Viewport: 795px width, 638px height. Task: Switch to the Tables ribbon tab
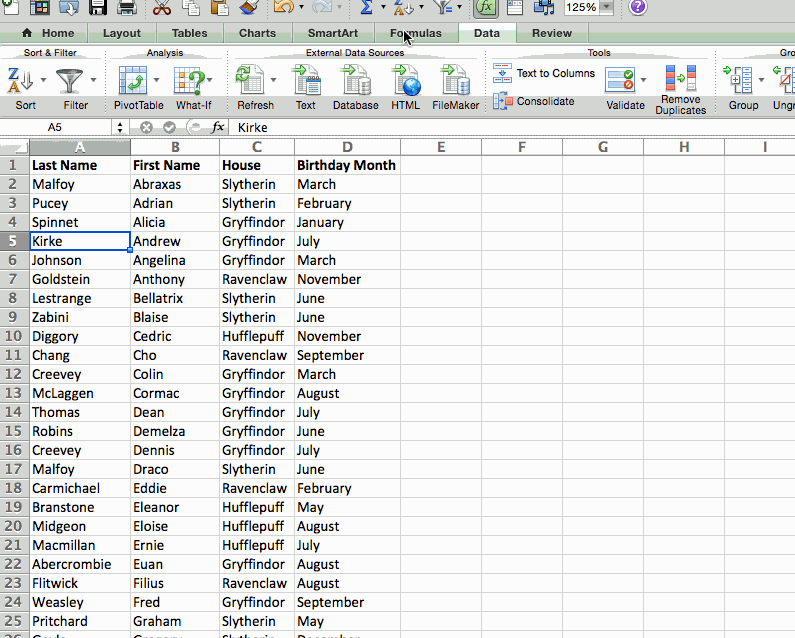pos(190,33)
